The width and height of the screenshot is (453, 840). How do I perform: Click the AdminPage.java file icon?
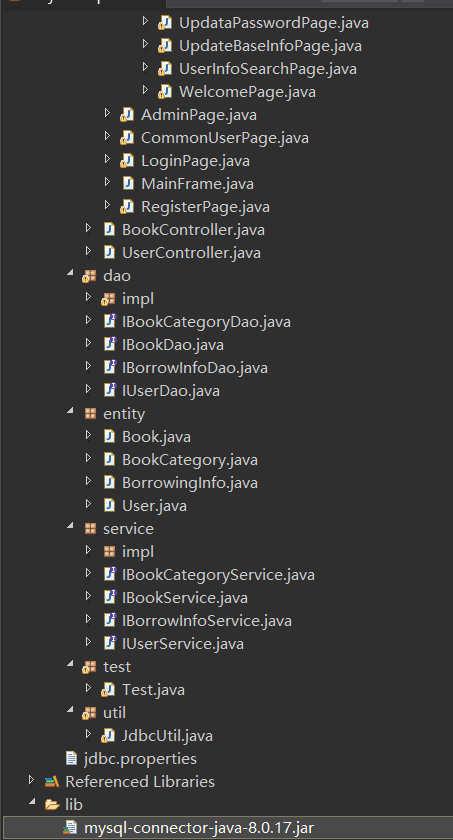coord(127,115)
